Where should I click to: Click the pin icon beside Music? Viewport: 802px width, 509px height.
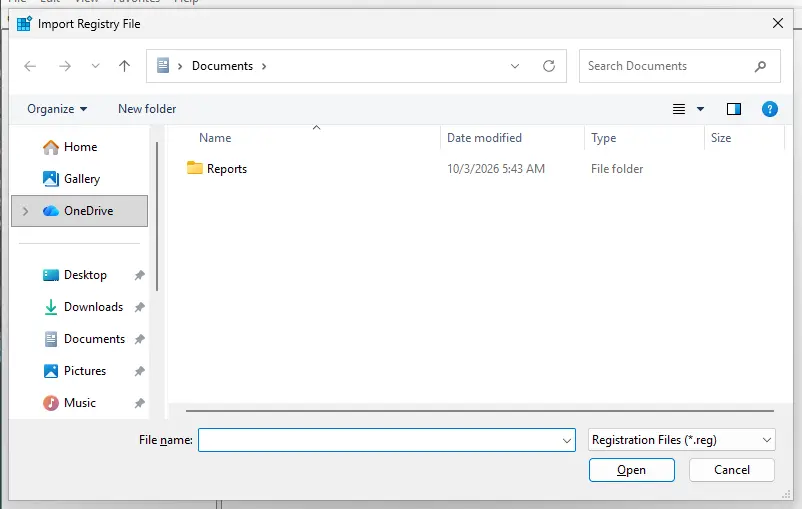click(x=139, y=403)
